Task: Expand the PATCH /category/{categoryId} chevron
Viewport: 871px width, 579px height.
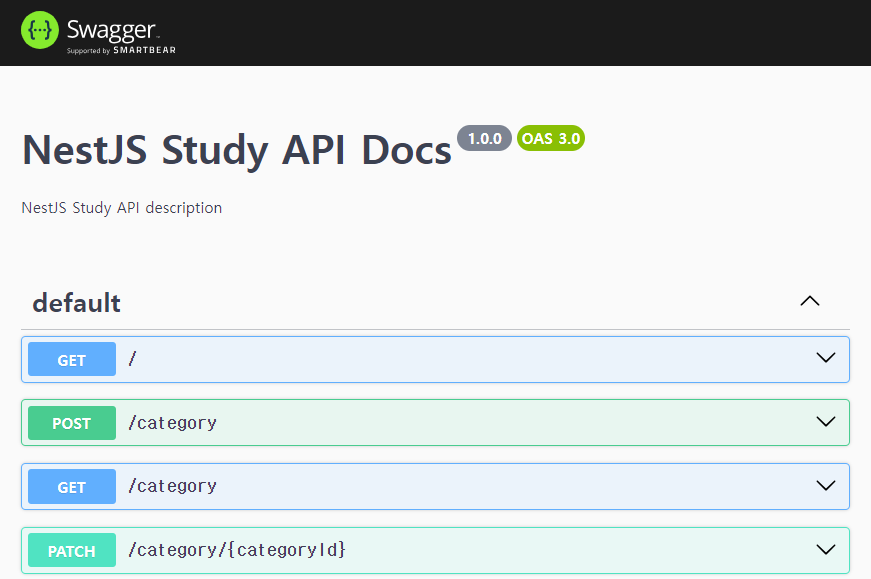Action: click(x=826, y=550)
